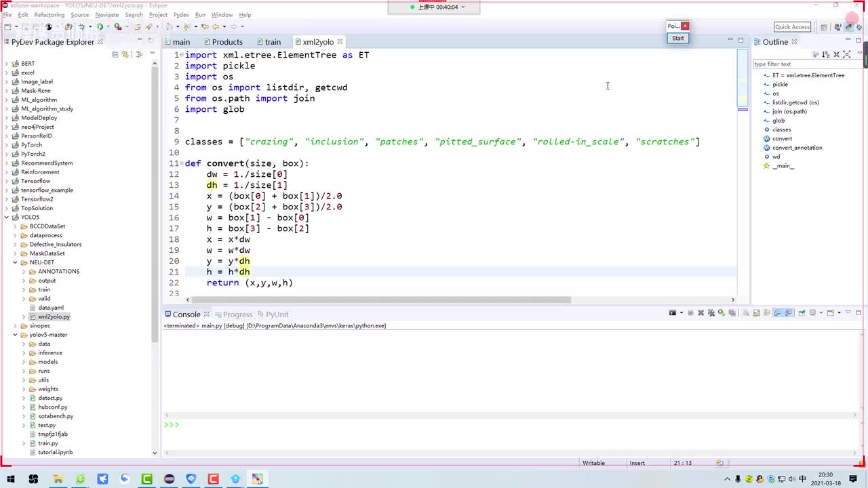
Task: Click the Windows Start button
Action: [11, 479]
